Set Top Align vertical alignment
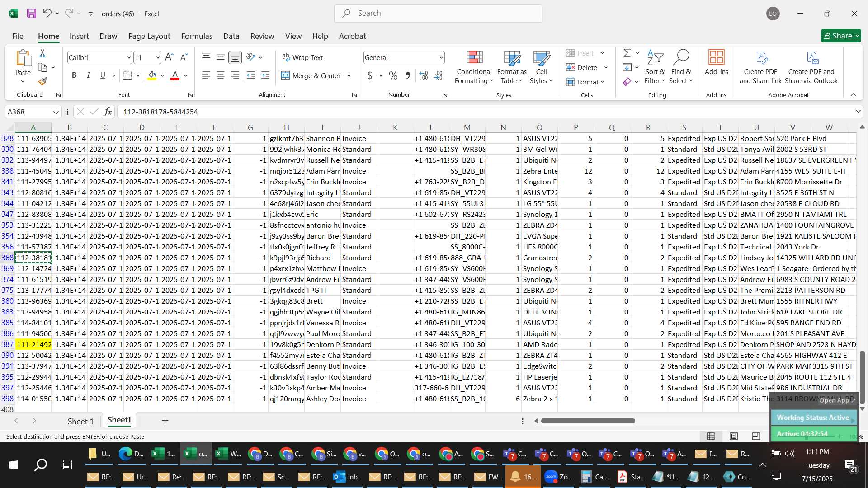 tap(206, 57)
